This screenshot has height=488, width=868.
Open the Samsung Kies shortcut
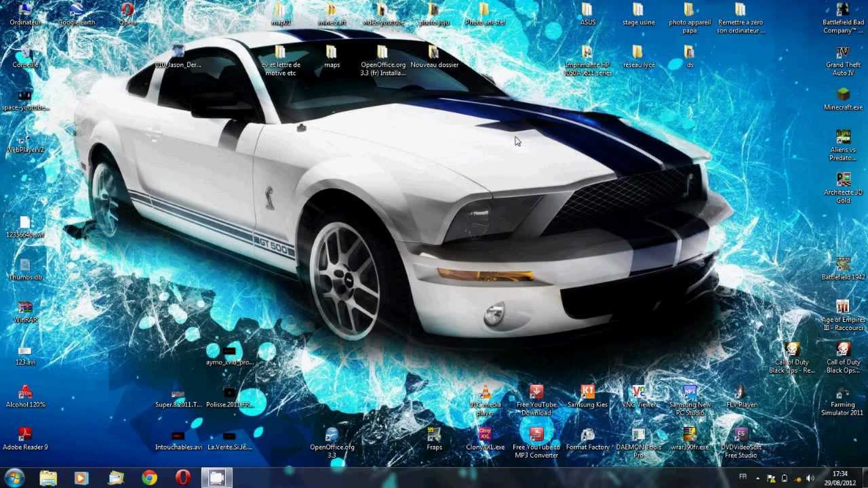pos(587,396)
